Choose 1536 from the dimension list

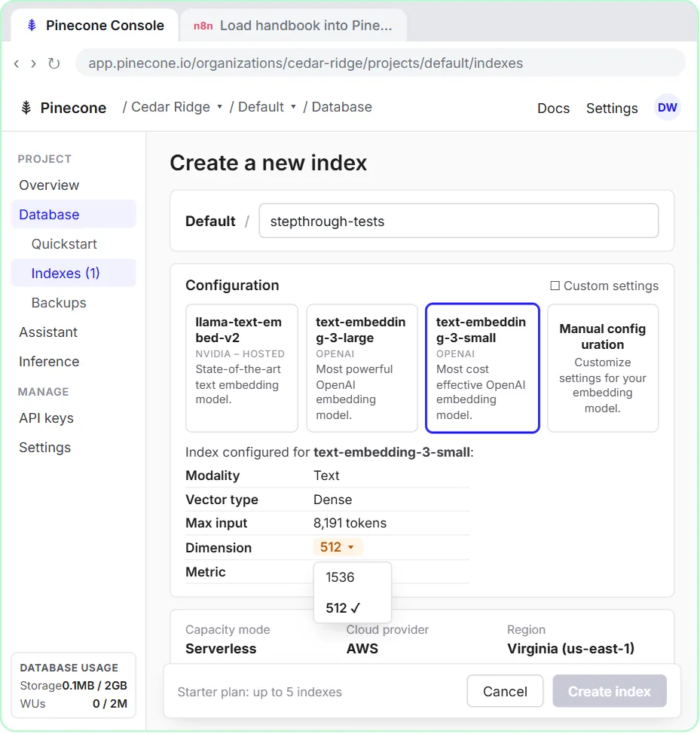click(353, 577)
